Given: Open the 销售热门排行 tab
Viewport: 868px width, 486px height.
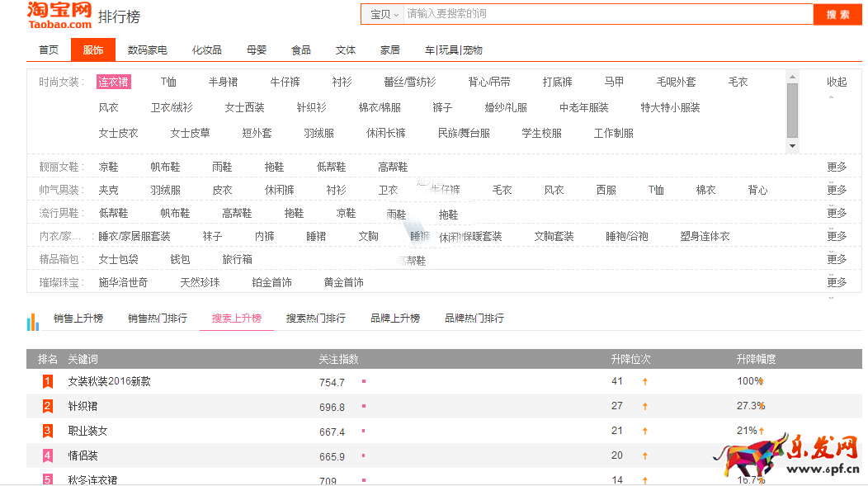Looking at the screenshot, I should pos(157,318).
